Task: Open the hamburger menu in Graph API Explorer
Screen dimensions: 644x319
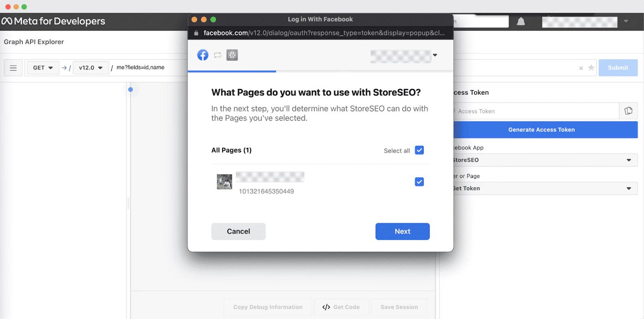Action: click(x=13, y=68)
